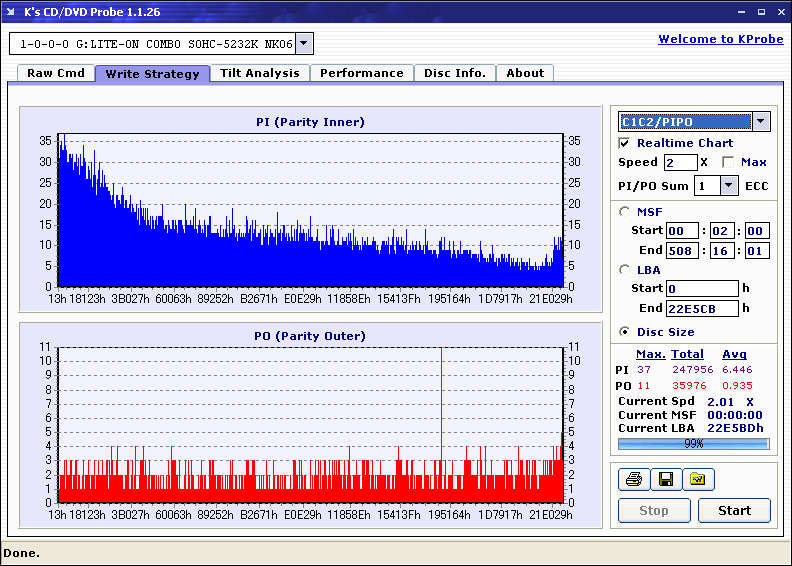The width and height of the screenshot is (792, 566).
Task: Click the open folder icon
Action: coord(698,480)
